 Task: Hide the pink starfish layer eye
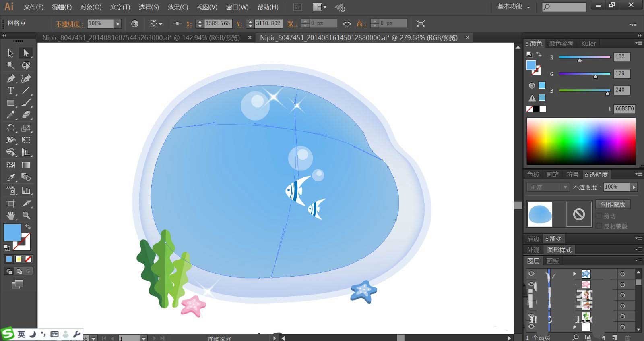click(x=531, y=285)
